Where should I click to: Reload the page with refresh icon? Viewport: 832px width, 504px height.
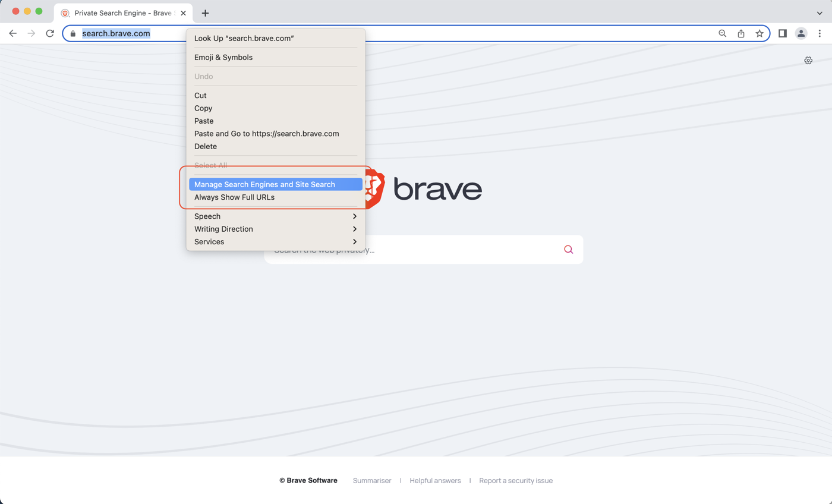[50, 33]
